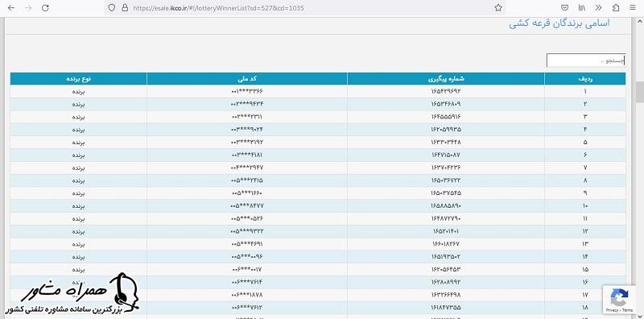Image resolution: width=644 pixels, height=319 pixels.
Task: Select national code ۰۰۲***۹۴۳۴
Action: [x=247, y=104]
